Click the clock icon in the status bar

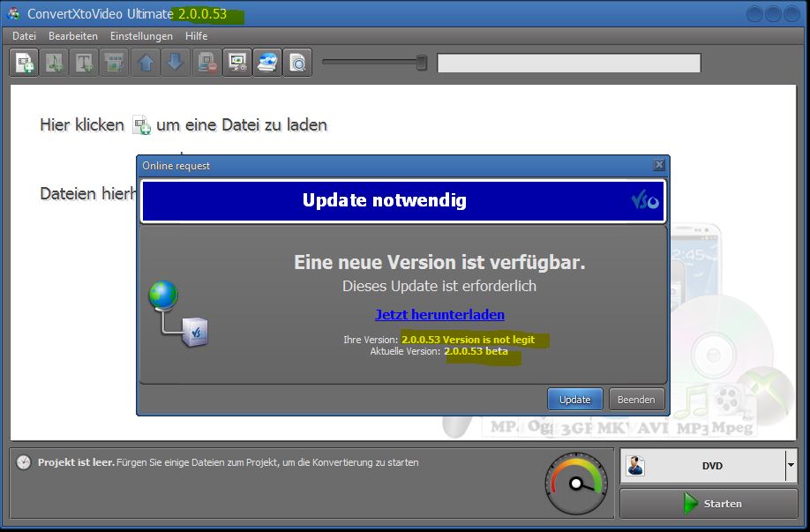click(23, 462)
